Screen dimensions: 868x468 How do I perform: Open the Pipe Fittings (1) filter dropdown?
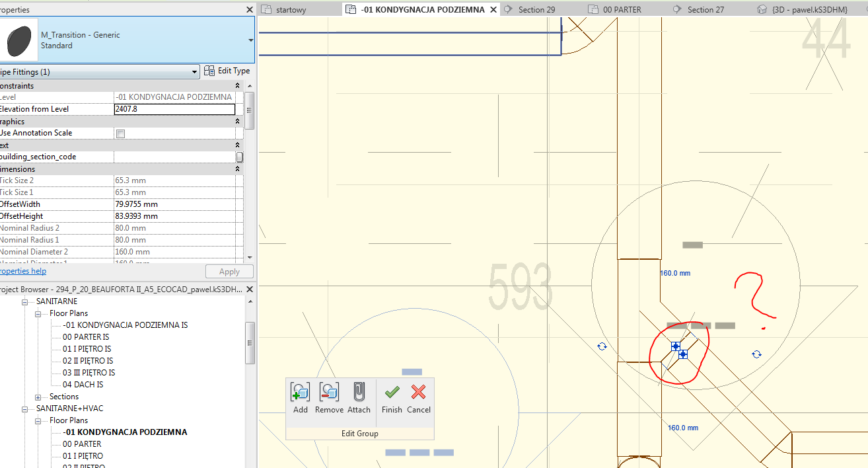(194, 71)
